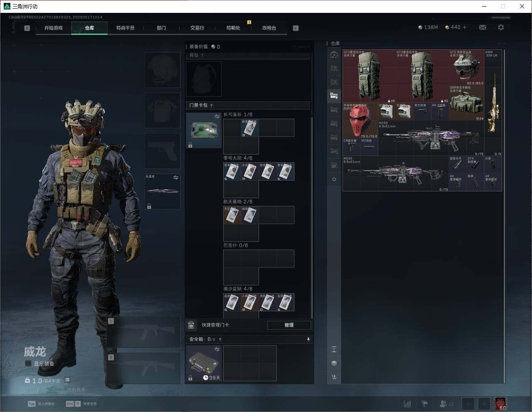Add squad member in first plus slot
The image size is (532, 412).
tap(468, 404)
